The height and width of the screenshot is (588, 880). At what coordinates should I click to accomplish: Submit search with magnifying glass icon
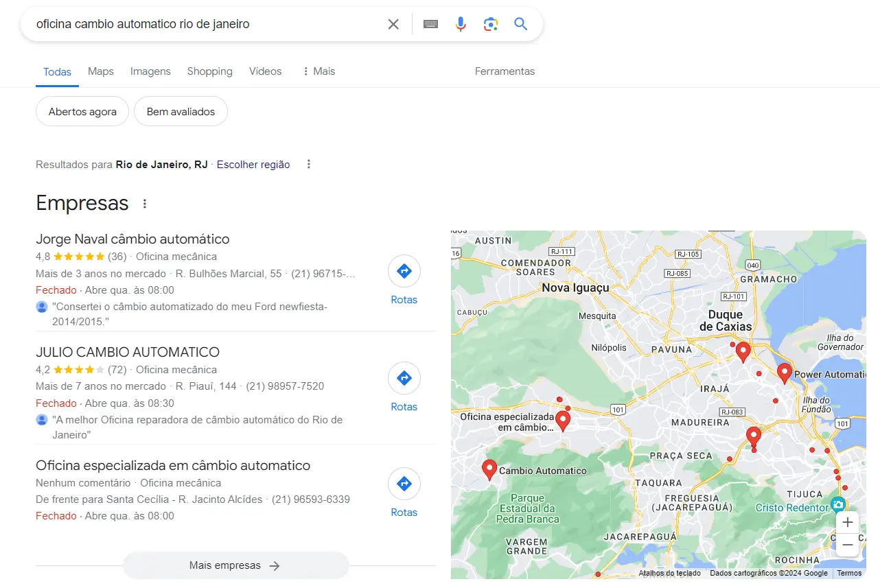[521, 25]
